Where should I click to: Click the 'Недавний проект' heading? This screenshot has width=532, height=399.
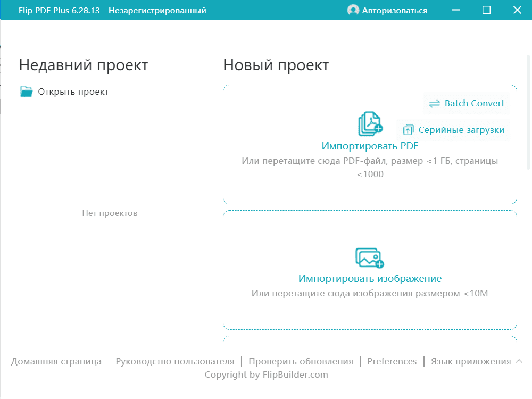(x=84, y=65)
